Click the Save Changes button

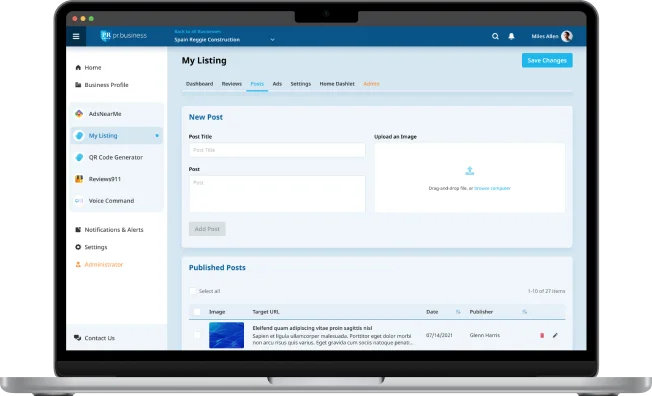547,60
